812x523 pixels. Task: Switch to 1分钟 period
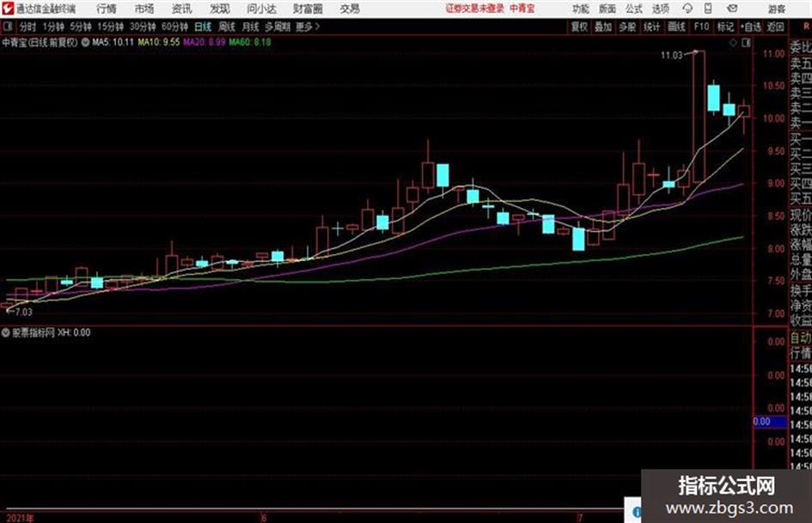tap(52, 27)
